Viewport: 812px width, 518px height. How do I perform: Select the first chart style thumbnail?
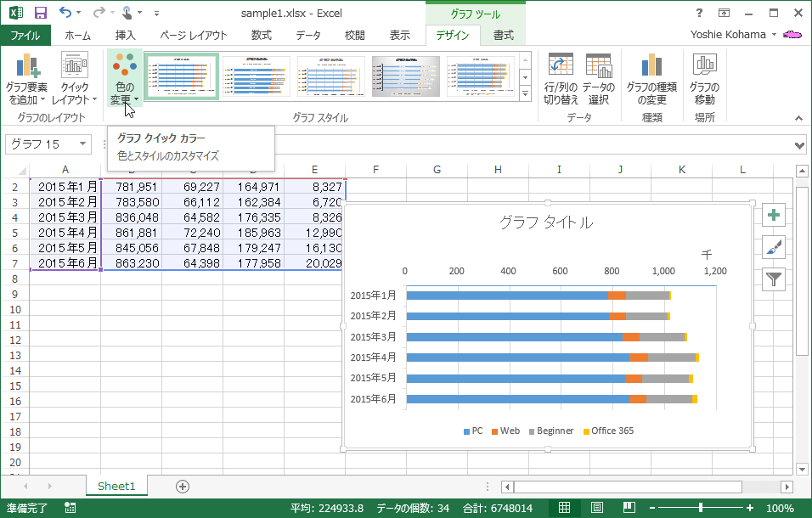click(182, 76)
